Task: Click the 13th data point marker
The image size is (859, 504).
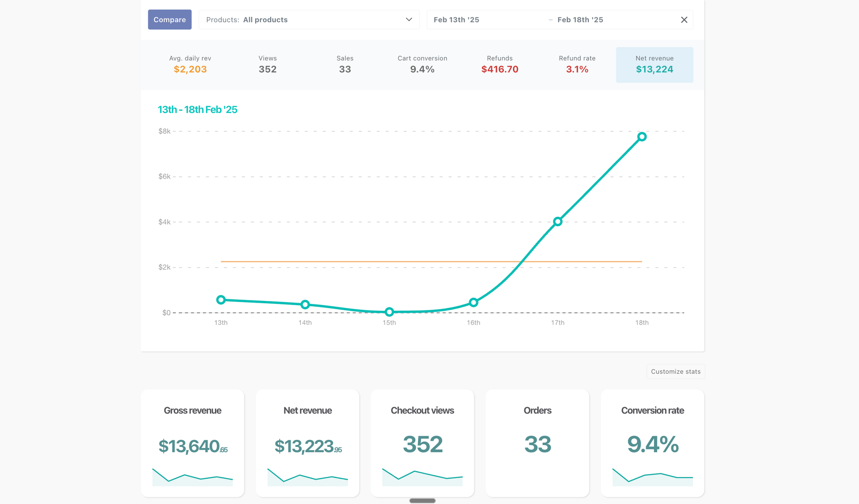Action: [x=221, y=300]
